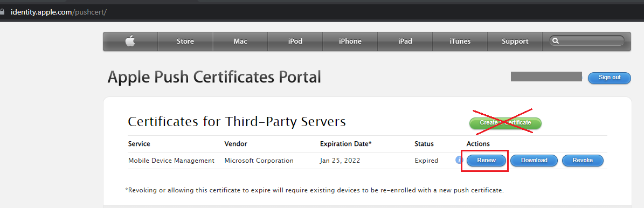This screenshot has width=644, height=208.
Task: Open the Apple logo home link
Action: coord(130,41)
